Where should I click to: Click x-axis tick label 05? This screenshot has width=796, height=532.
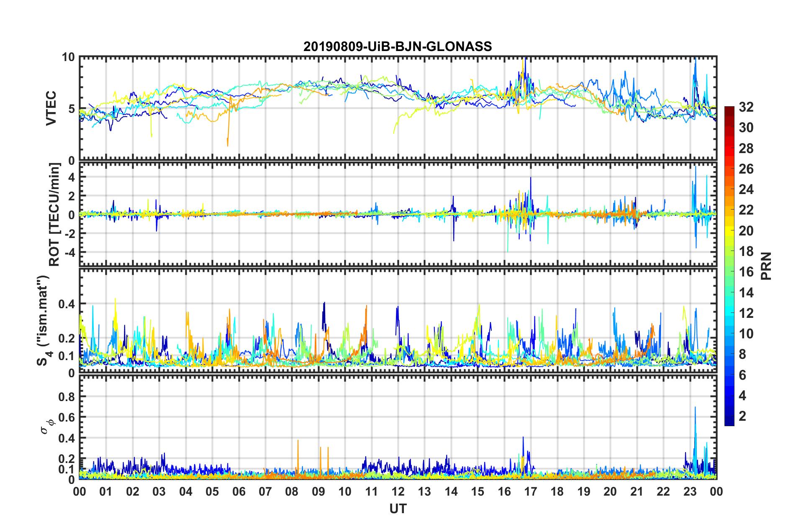click(212, 491)
